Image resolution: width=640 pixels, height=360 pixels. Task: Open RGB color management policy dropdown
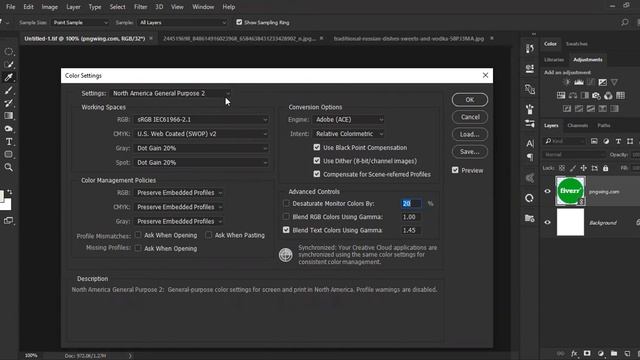[x=179, y=193]
